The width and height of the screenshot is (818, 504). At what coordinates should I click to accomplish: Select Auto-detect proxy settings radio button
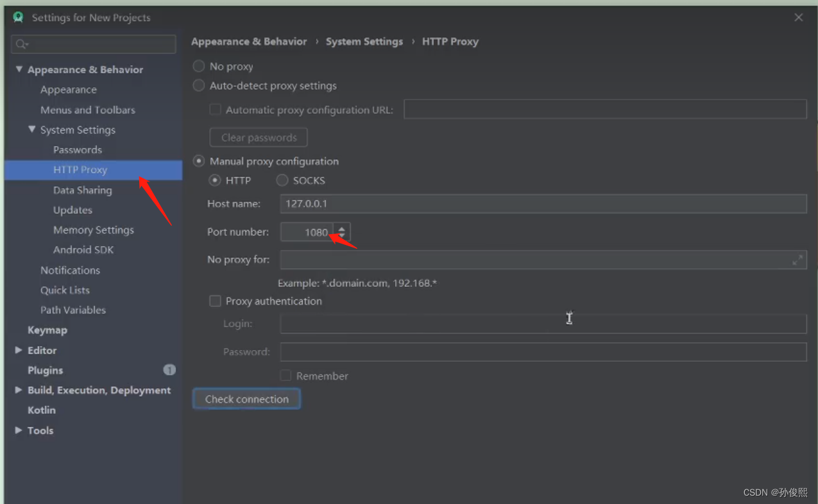[x=199, y=85]
